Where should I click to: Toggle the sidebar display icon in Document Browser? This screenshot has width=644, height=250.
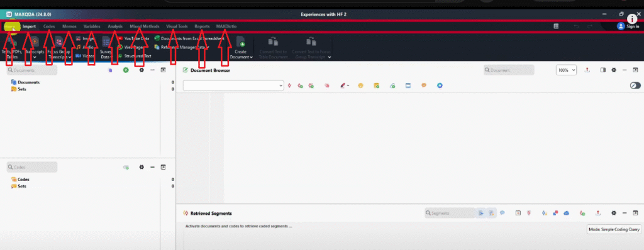603,70
